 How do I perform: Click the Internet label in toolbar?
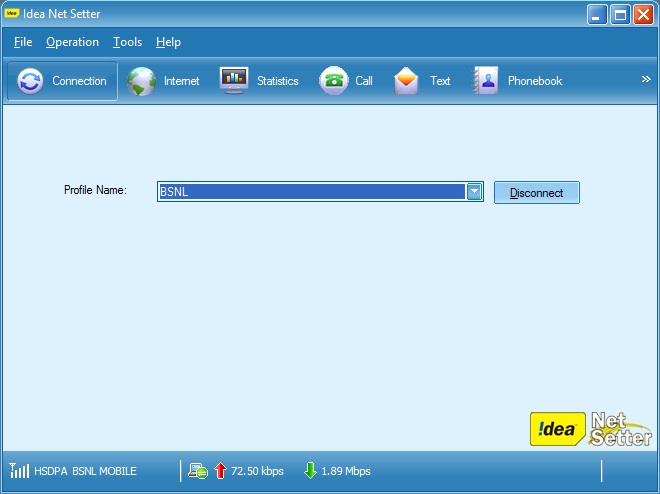[181, 81]
